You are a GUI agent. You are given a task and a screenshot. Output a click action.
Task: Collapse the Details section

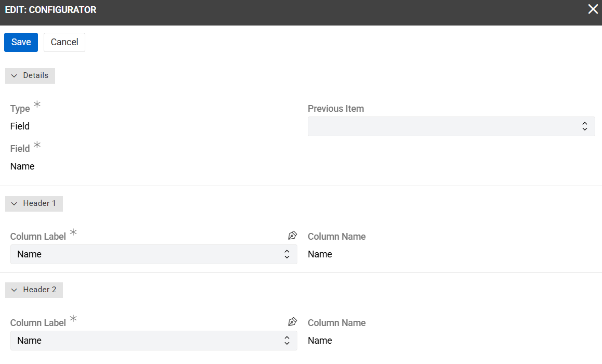click(30, 75)
